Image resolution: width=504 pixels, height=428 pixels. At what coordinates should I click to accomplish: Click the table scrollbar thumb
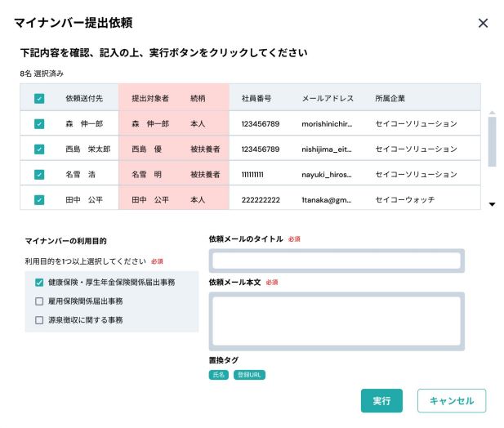pos(492,141)
